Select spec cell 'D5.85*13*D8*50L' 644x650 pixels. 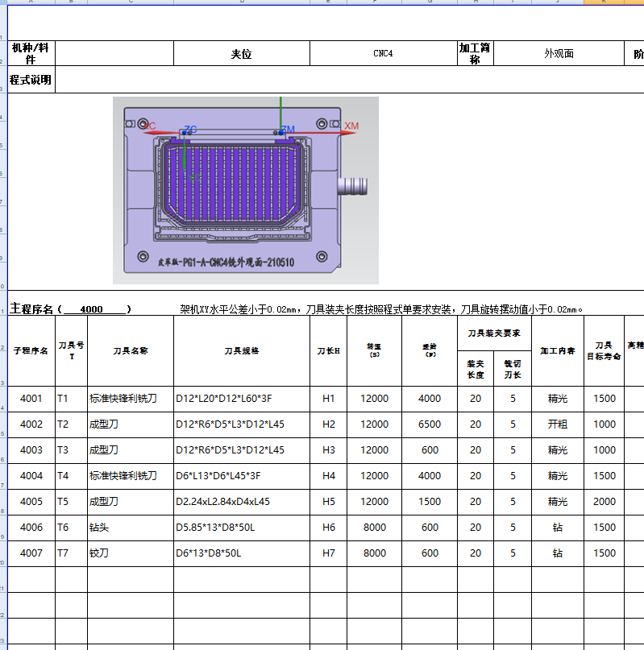tap(242, 528)
